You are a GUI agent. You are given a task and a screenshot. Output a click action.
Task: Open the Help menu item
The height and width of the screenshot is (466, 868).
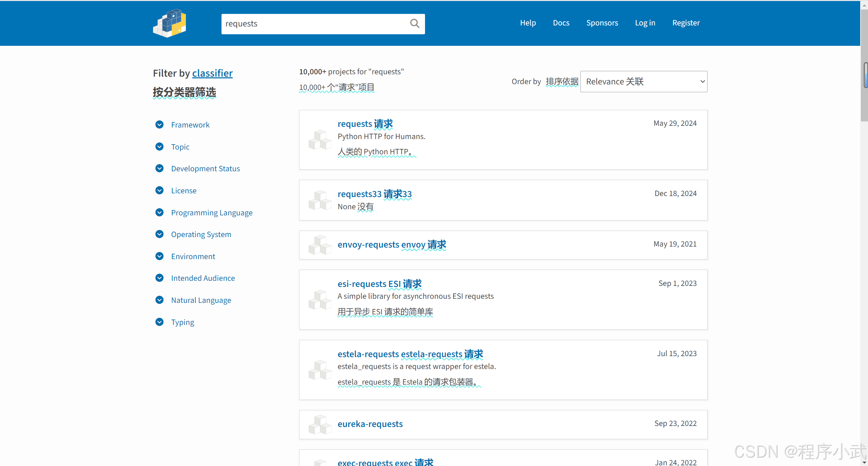pos(528,23)
